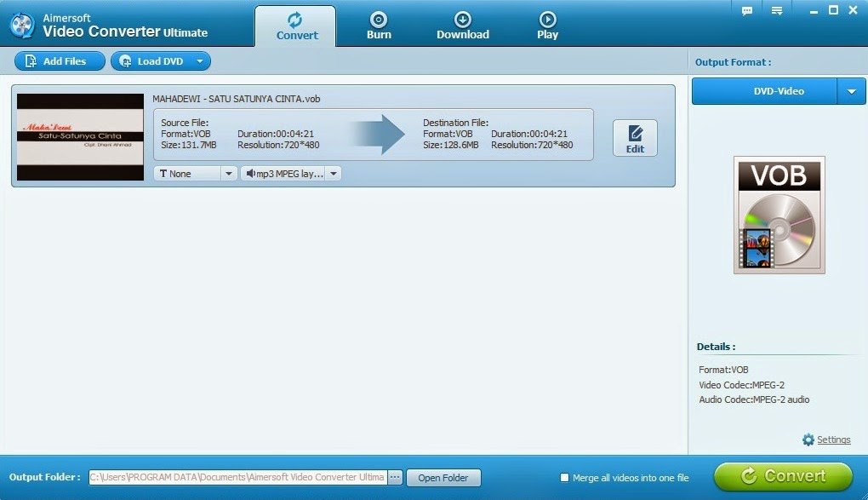Click the VOB disc format image
The image size is (868, 500).
coord(779,215)
